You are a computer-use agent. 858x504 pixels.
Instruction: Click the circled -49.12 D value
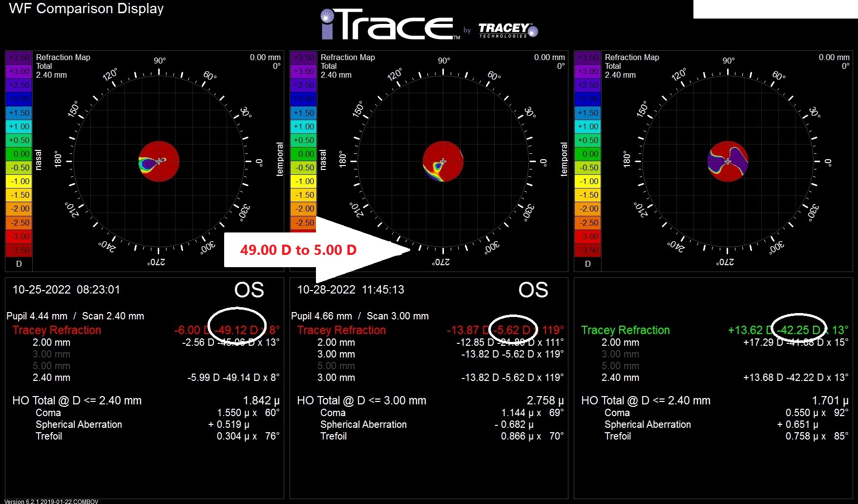click(x=237, y=330)
